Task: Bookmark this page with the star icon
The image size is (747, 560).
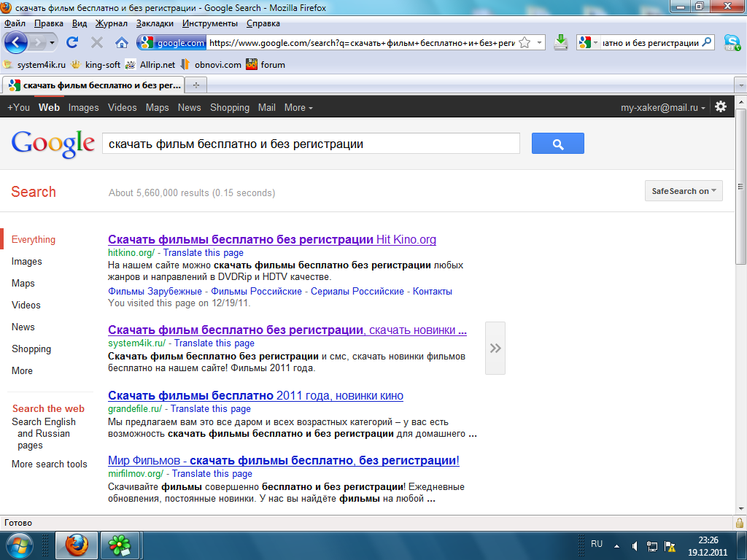Action: point(525,43)
